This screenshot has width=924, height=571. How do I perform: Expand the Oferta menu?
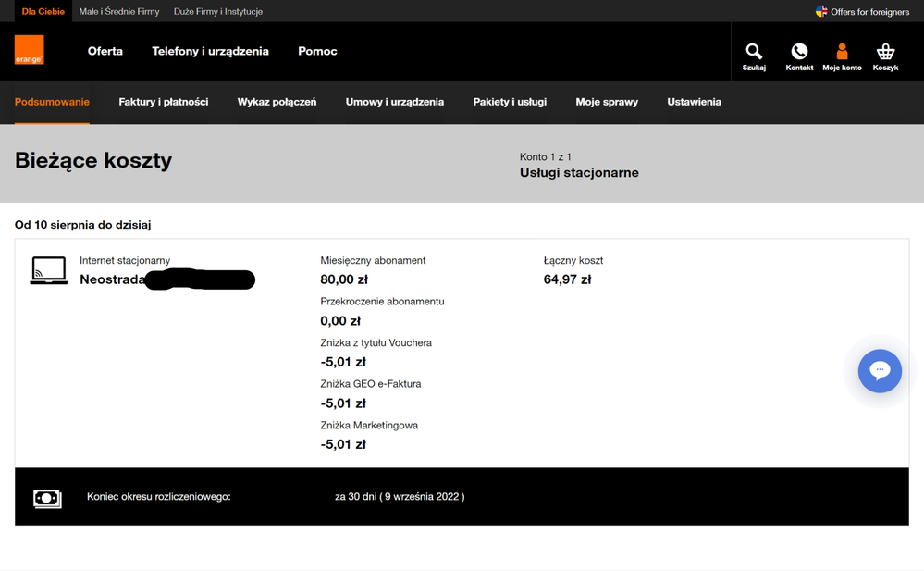(105, 51)
